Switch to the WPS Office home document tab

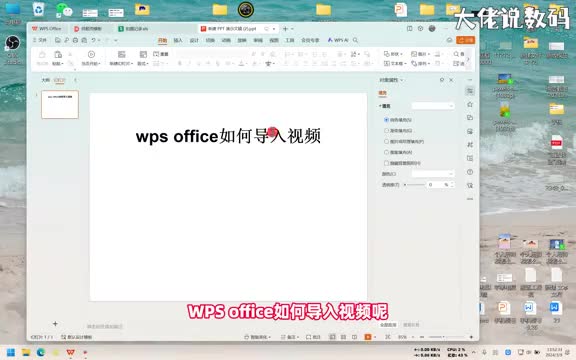pyautogui.click(x=47, y=28)
